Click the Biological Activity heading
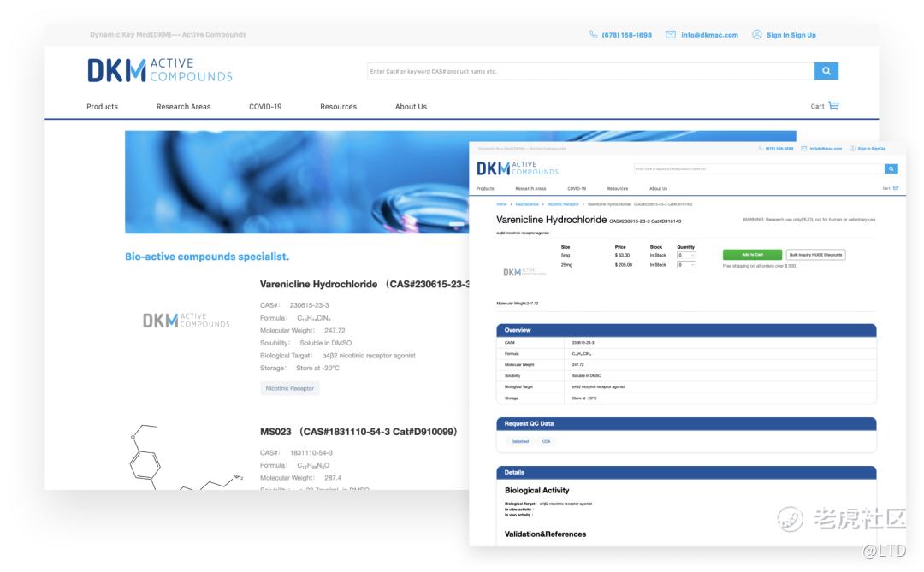This screenshot has height=572, width=924. 536,490
